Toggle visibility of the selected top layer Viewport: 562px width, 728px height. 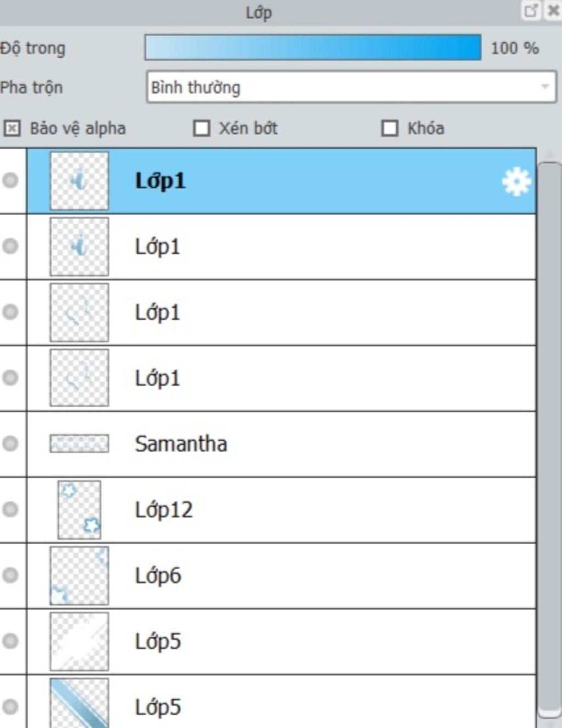tap(10, 181)
